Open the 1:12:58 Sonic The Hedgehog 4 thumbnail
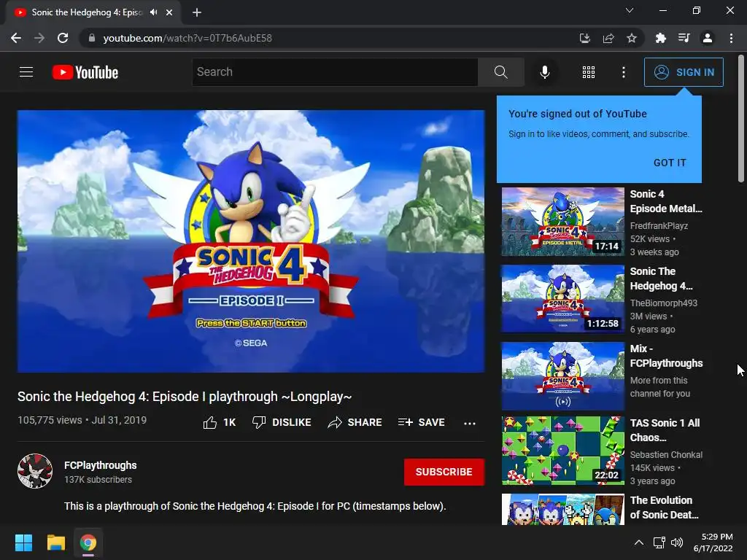The width and height of the screenshot is (747, 560). [x=562, y=298]
